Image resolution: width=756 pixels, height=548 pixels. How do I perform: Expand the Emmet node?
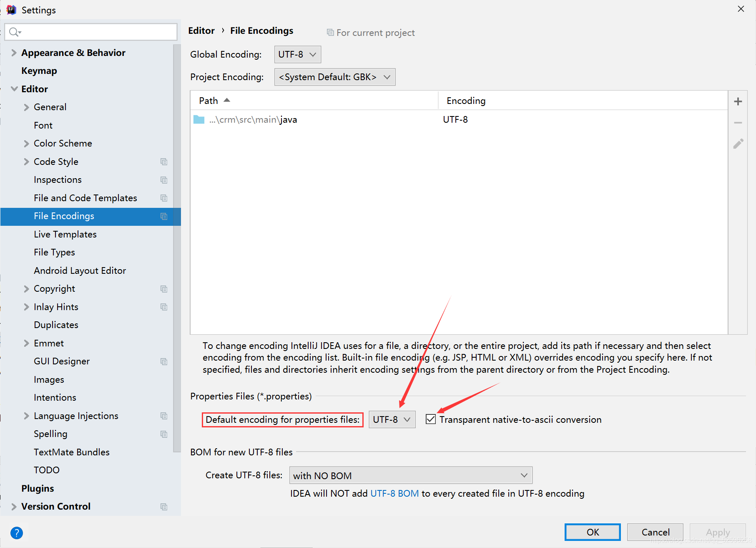tap(26, 343)
